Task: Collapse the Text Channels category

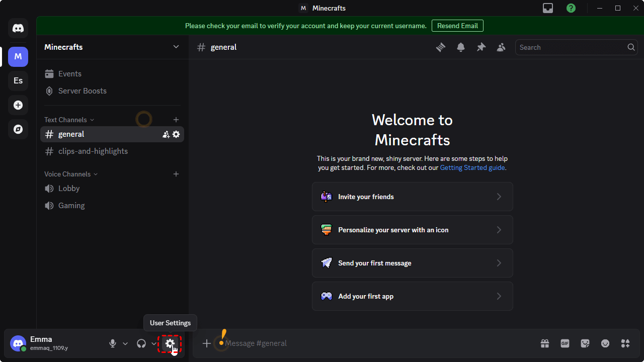Action: pos(69,120)
